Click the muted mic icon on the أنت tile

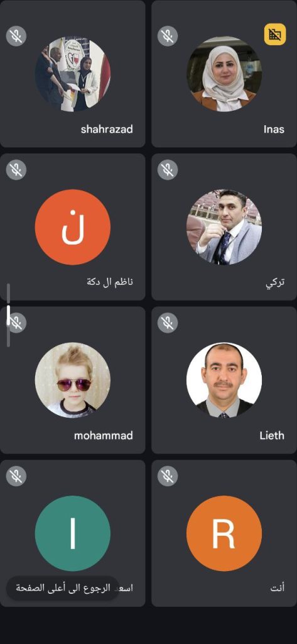tap(168, 476)
